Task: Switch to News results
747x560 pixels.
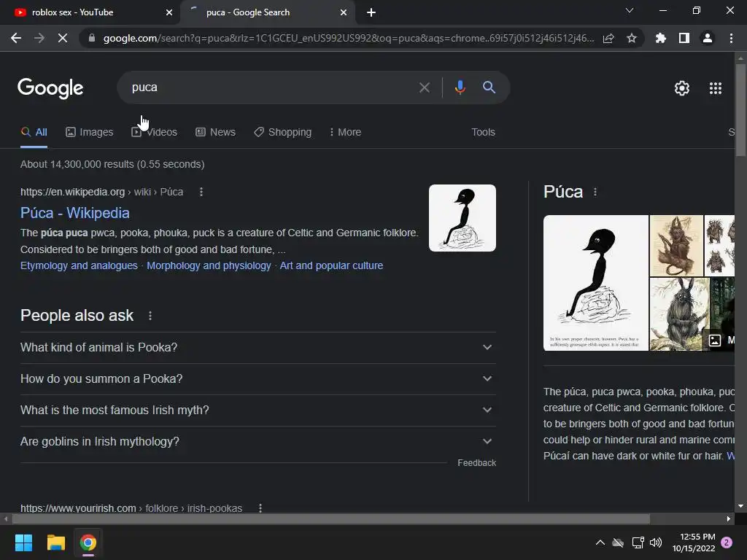Action: click(x=215, y=133)
